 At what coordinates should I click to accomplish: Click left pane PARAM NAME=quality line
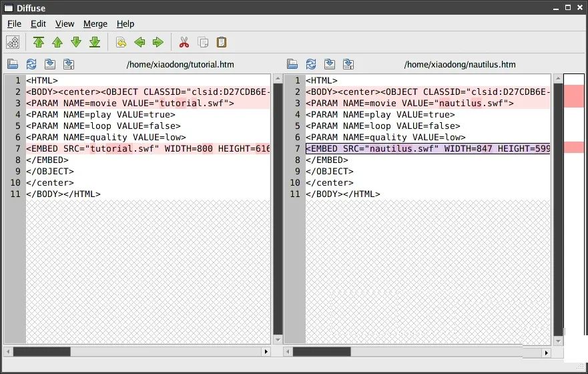click(148, 138)
